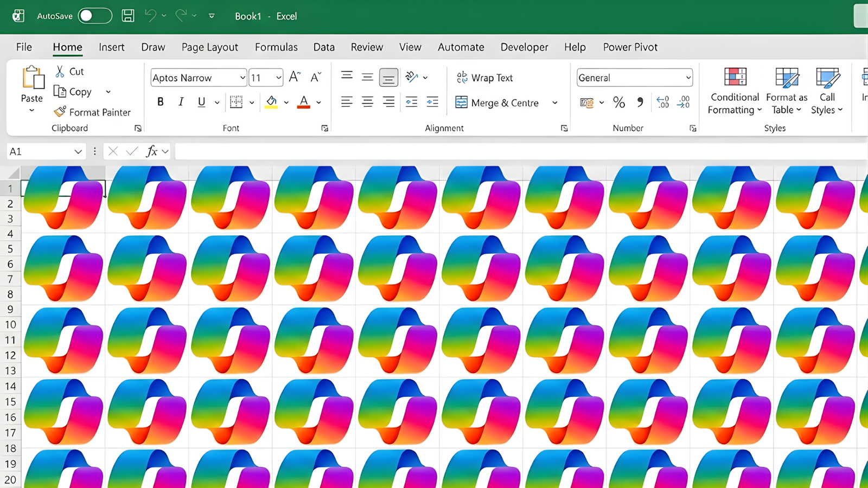The height and width of the screenshot is (488, 868).
Task: Click the Name Box showing A1
Action: tap(39, 151)
